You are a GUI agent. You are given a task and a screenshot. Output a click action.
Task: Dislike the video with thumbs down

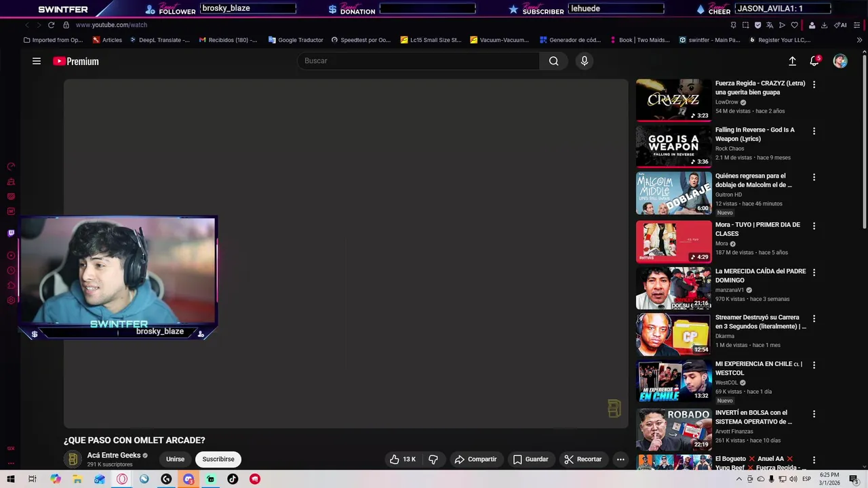[x=433, y=459]
